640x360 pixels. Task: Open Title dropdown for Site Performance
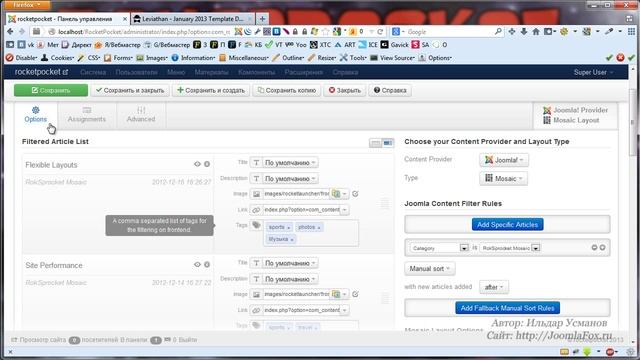pos(290,263)
